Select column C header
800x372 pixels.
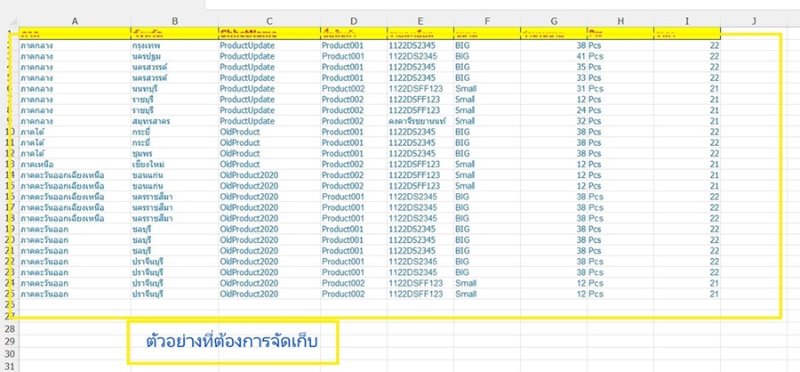pyautogui.click(x=269, y=21)
